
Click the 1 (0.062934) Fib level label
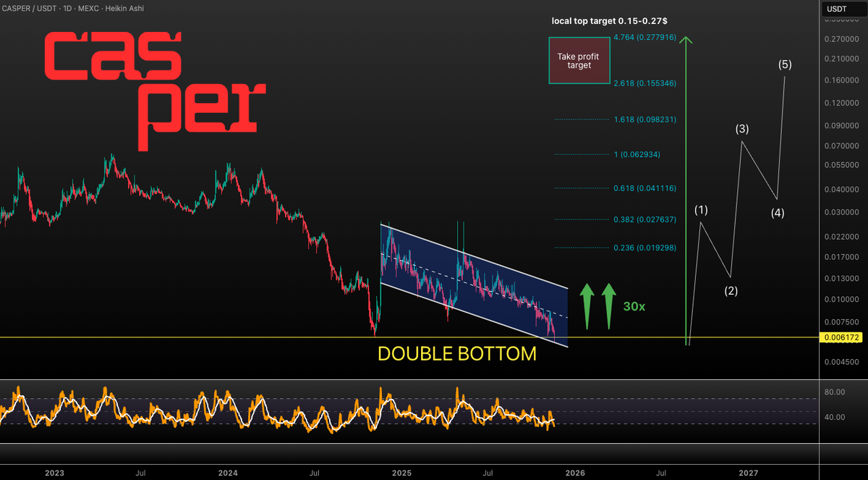[x=636, y=155]
